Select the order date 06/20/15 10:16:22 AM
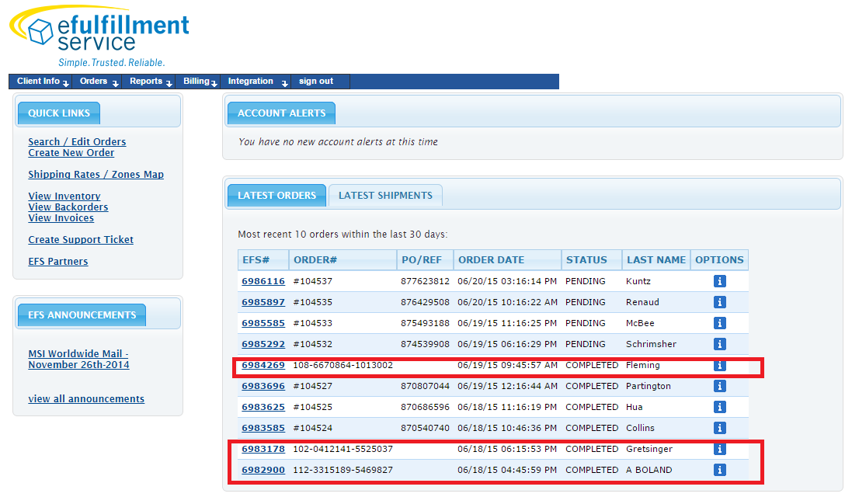Screen dimensions: 852x504 coord(507,302)
